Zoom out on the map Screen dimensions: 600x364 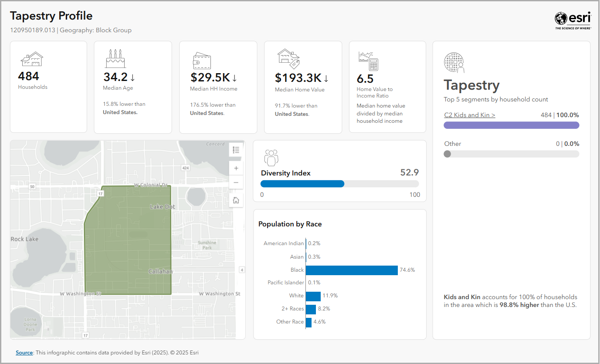coord(236,182)
